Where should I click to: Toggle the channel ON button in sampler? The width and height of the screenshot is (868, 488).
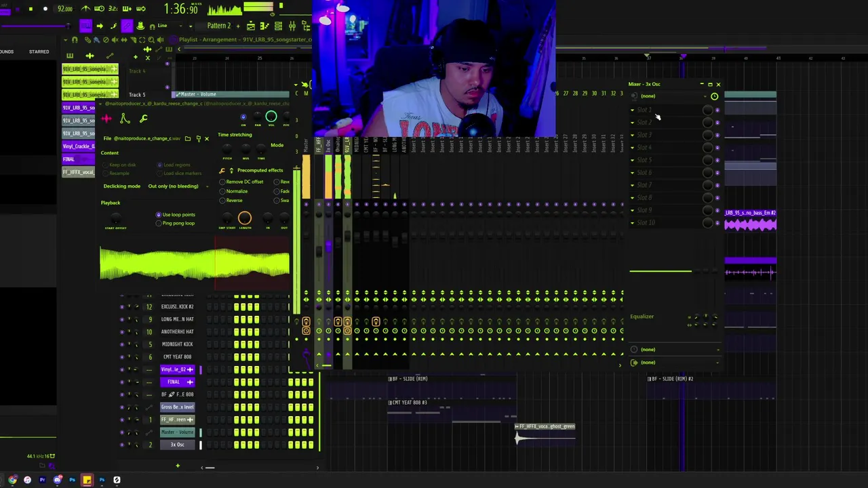(243, 118)
